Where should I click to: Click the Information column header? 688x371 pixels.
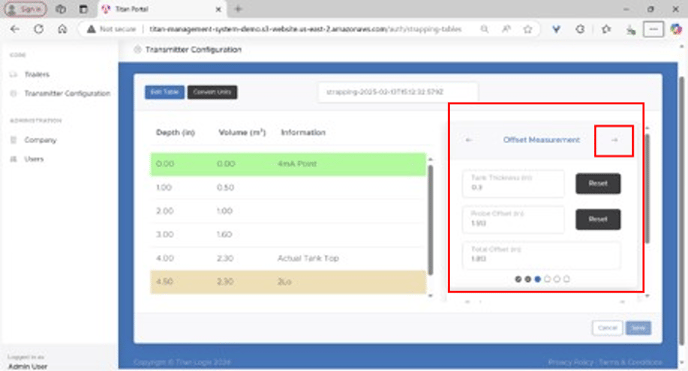pyautogui.click(x=303, y=132)
